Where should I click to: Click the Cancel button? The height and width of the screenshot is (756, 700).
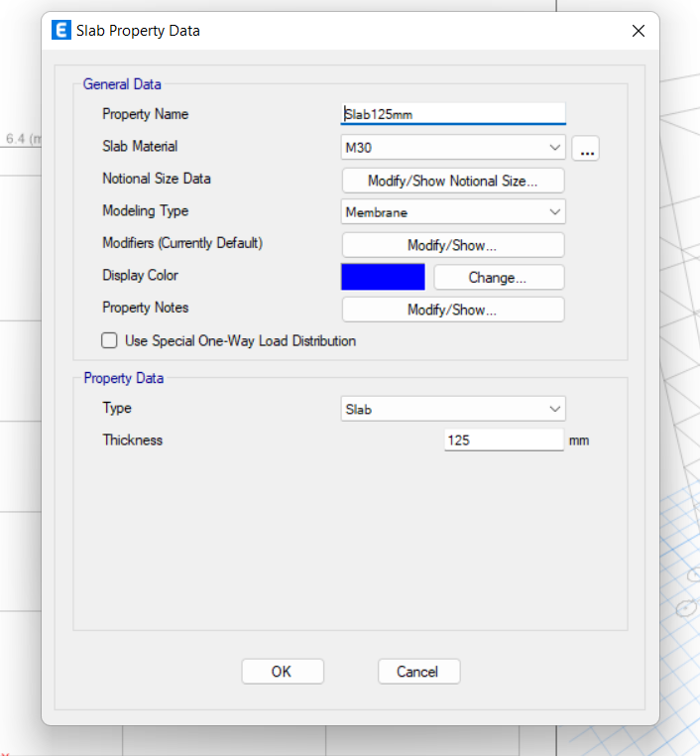pyautogui.click(x=419, y=671)
